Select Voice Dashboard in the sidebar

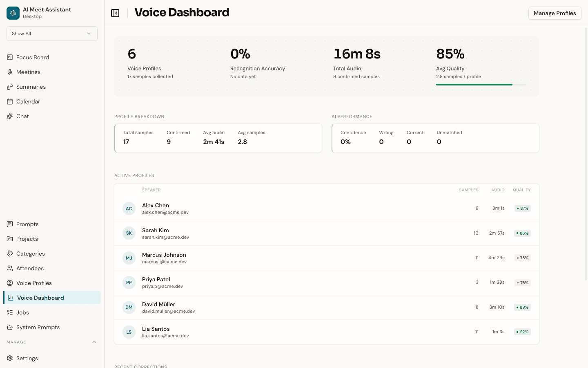pyautogui.click(x=40, y=298)
